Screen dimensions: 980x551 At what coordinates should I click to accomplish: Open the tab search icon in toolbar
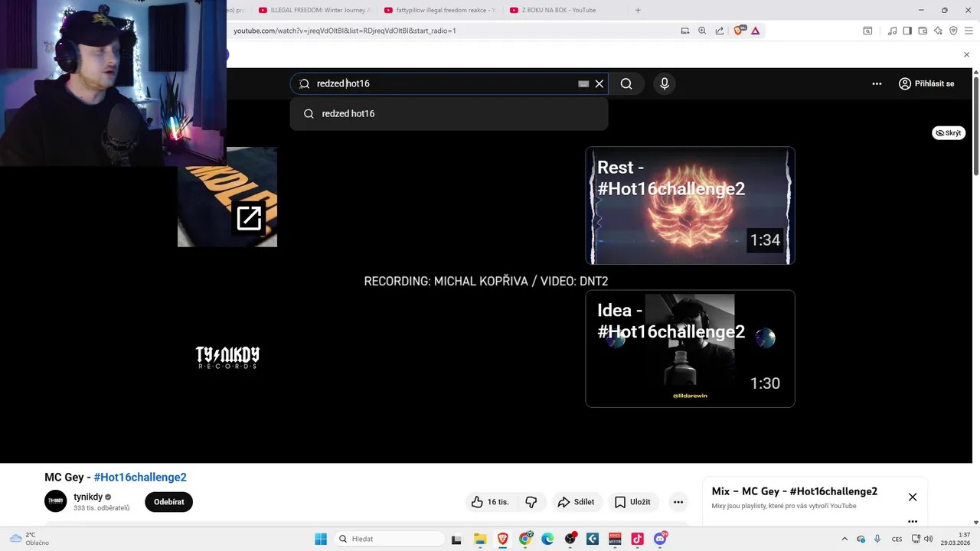coord(867,31)
